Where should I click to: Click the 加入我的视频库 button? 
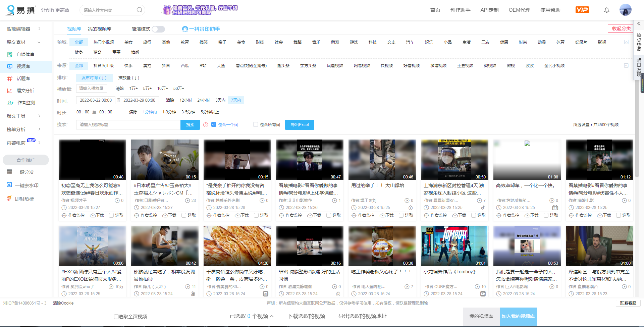click(518, 316)
